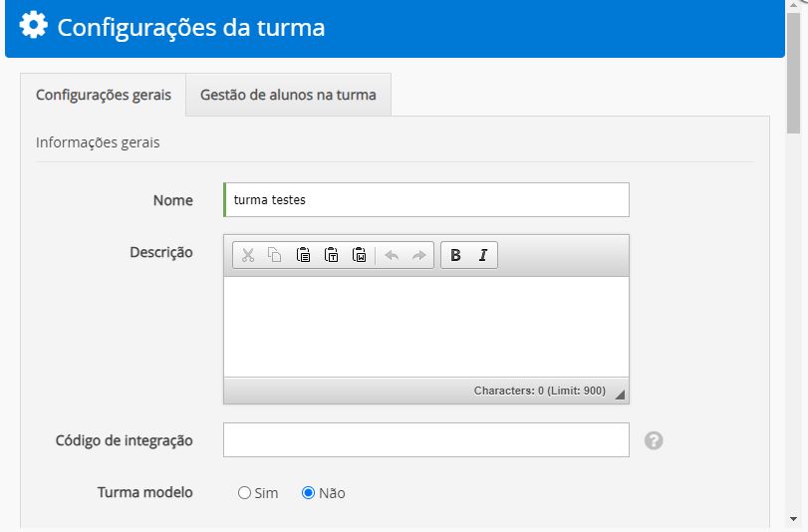Click the gear icon in page header

click(x=34, y=26)
